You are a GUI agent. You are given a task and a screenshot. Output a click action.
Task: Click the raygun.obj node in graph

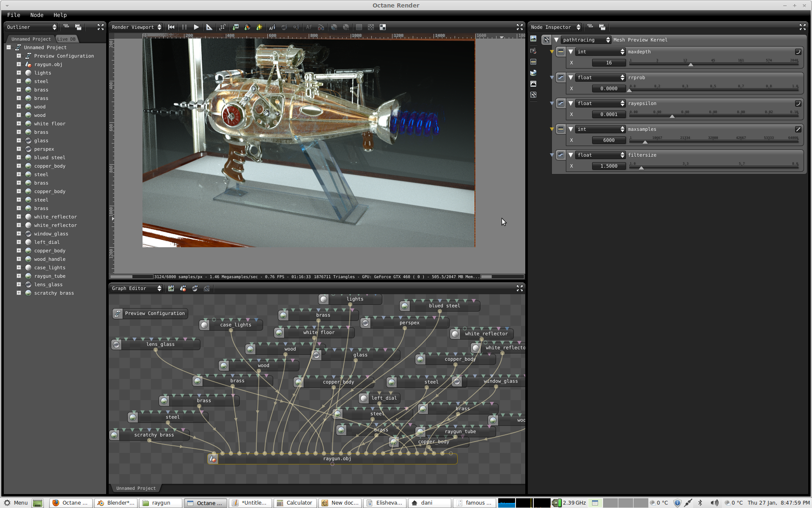(337, 458)
